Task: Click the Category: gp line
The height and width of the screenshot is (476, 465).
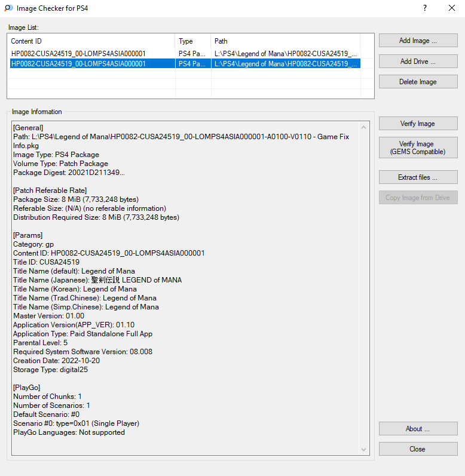Action: (x=33, y=244)
